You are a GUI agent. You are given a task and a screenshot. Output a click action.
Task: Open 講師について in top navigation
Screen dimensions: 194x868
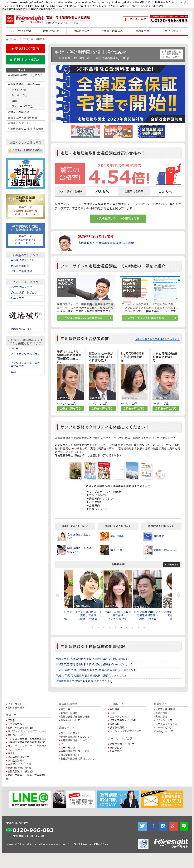82,31
